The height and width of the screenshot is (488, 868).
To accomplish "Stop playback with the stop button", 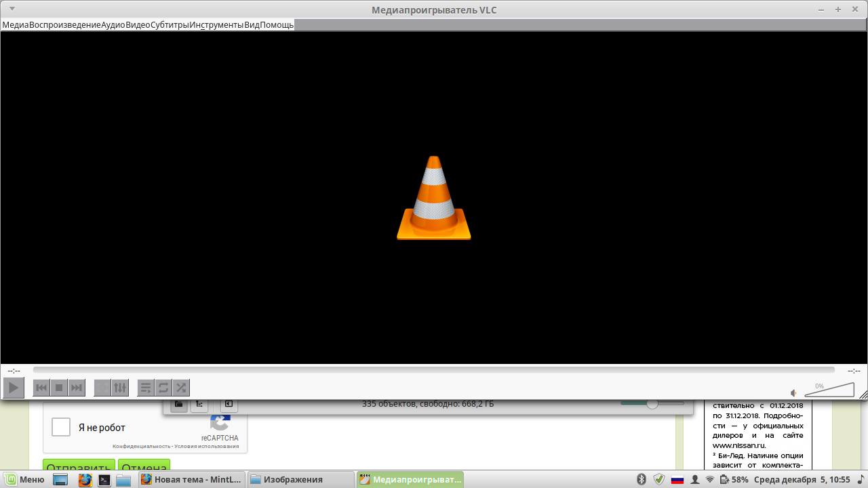I will pos(59,388).
